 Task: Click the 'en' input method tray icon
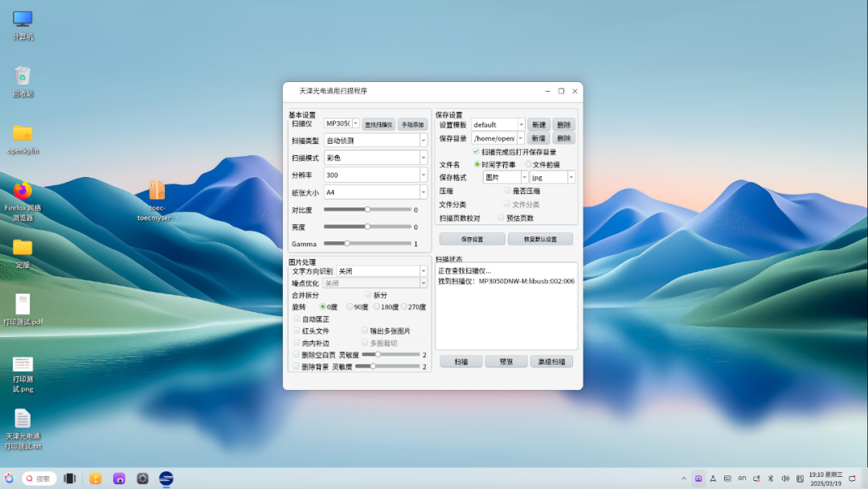pyautogui.click(x=742, y=478)
